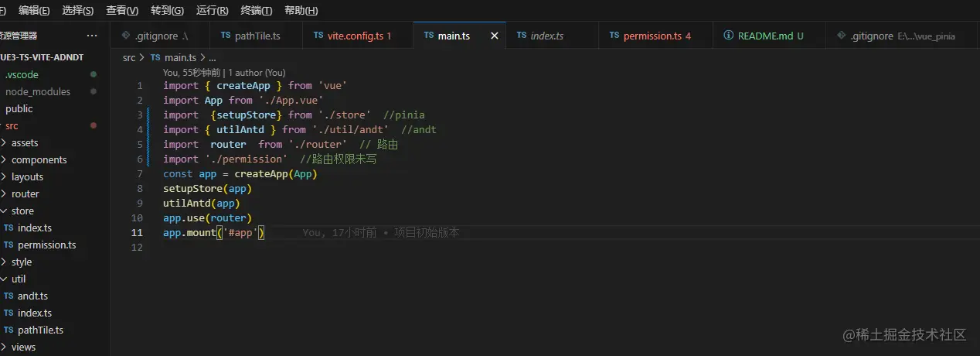This screenshot has width=980, height=356.
Task: Click red status dot on src folder row
Action: point(94,125)
